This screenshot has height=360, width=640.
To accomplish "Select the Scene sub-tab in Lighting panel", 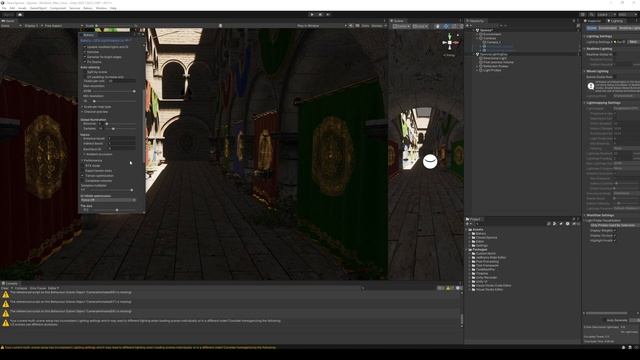I will pos(591,28).
